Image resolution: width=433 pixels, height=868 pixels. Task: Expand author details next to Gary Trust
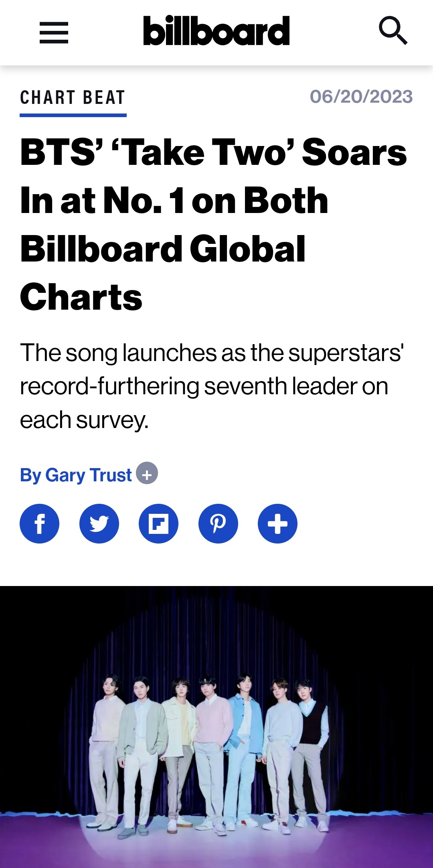[x=147, y=473]
